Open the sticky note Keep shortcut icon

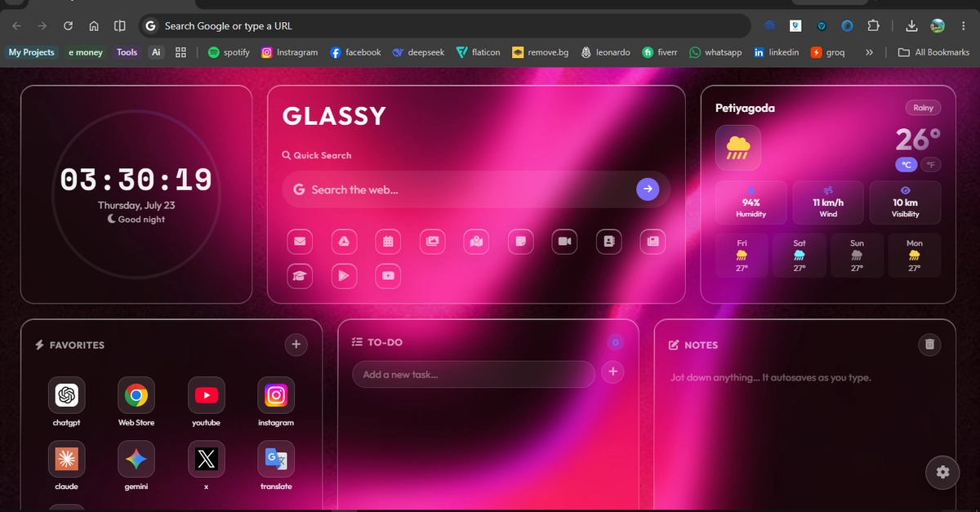click(x=520, y=241)
